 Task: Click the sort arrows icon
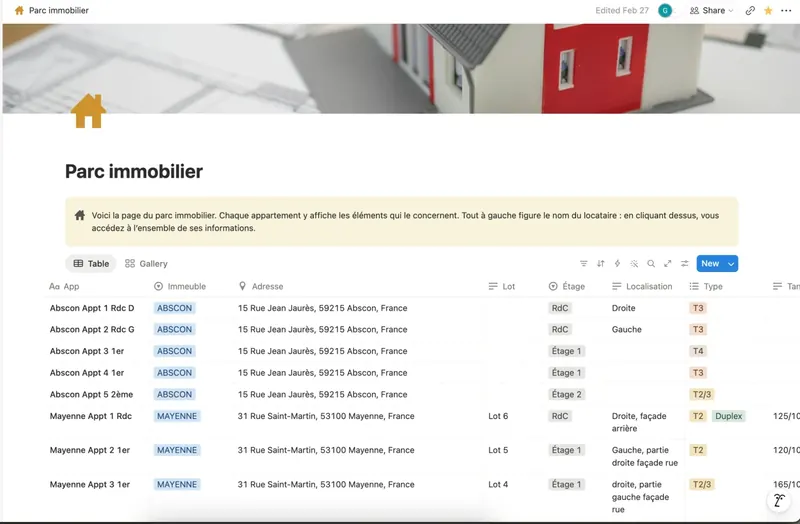tap(601, 263)
